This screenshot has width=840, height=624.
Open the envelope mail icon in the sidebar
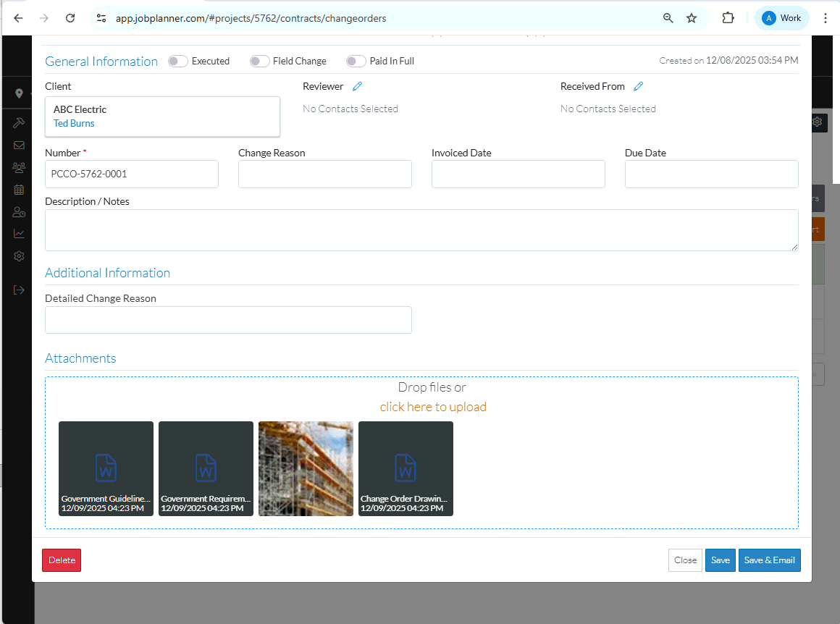19,146
